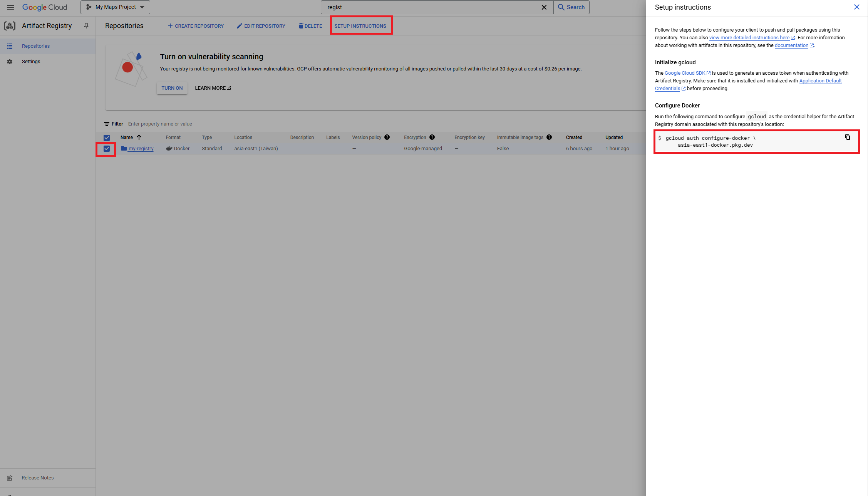Click Turn On vulnerability scanning
868x496 pixels.
(x=172, y=88)
